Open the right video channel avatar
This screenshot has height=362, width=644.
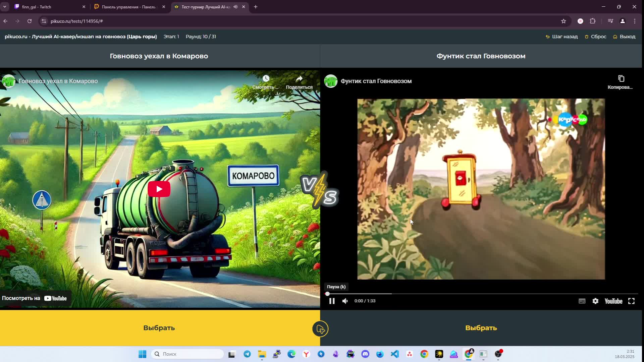pyautogui.click(x=331, y=81)
